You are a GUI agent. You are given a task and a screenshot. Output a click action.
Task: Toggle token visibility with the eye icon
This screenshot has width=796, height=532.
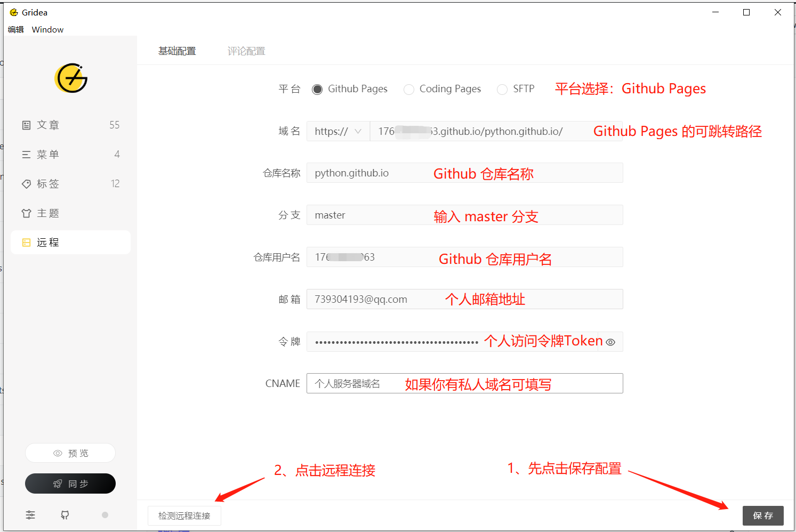pos(610,342)
